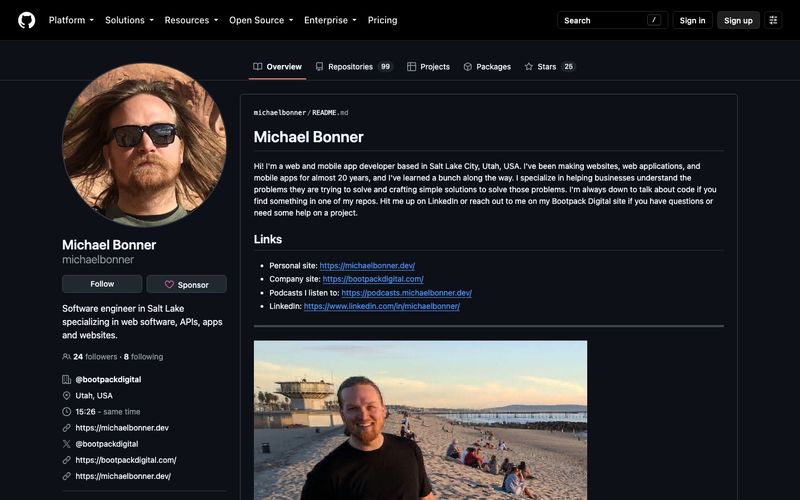This screenshot has height=500, width=800.
Task: Click the link icon beside https://bootpackdigital.com/
Action: click(66, 460)
